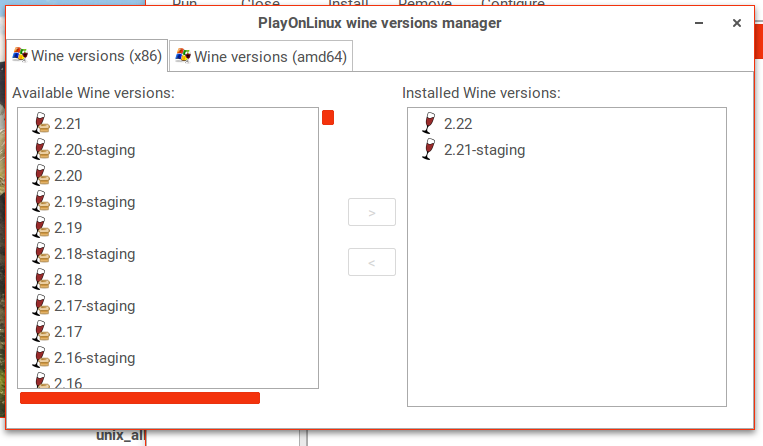Click the vertical scrollbar thumb beside available list

(328, 117)
